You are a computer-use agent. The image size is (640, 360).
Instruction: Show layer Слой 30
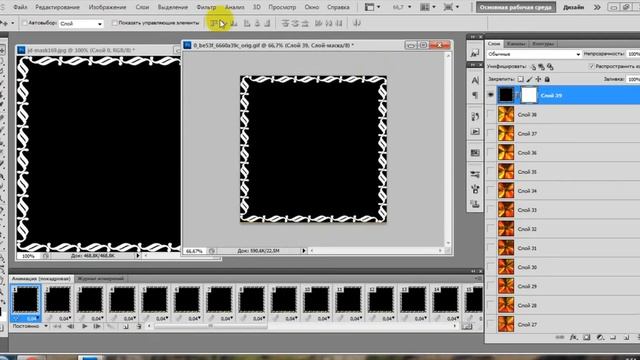point(491,267)
